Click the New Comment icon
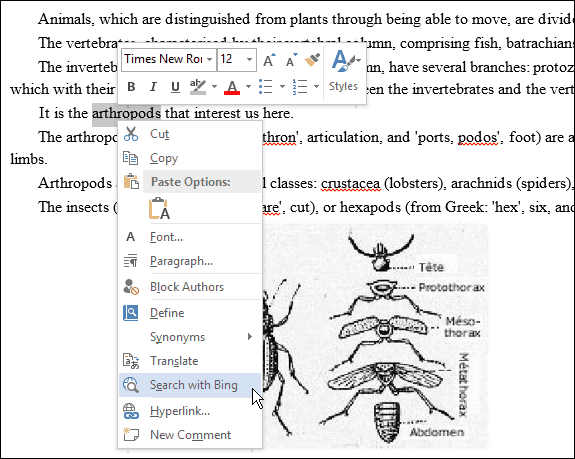575x459 pixels. [131, 434]
